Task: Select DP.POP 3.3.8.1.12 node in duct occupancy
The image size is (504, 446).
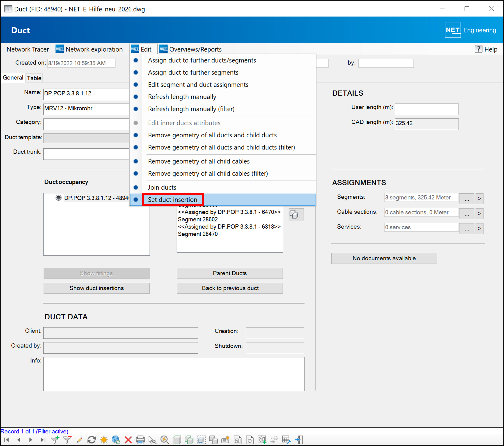Action: (x=97, y=198)
